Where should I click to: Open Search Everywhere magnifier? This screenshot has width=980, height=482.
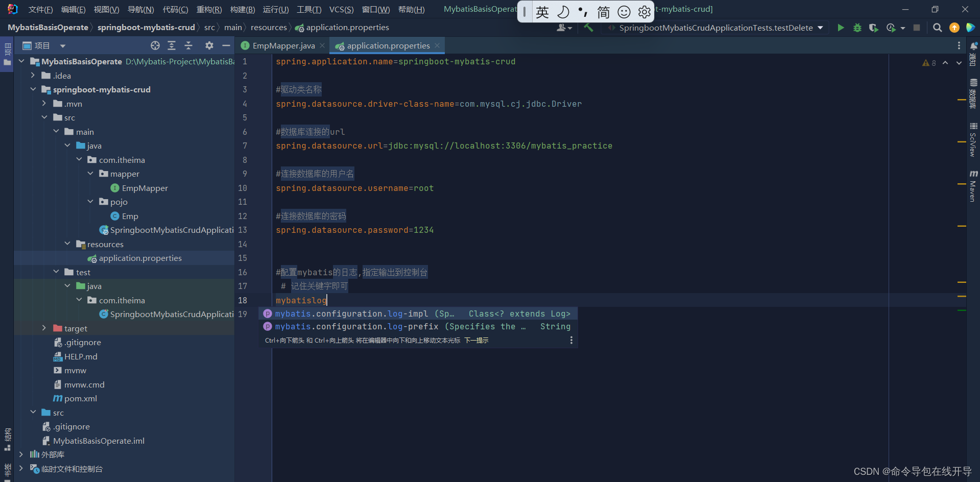coord(937,28)
